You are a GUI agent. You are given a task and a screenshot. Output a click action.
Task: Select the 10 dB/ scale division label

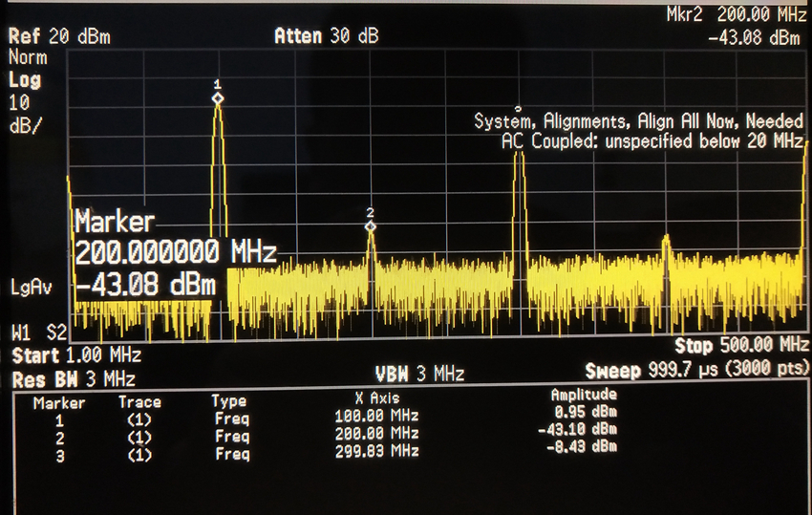click(x=25, y=113)
